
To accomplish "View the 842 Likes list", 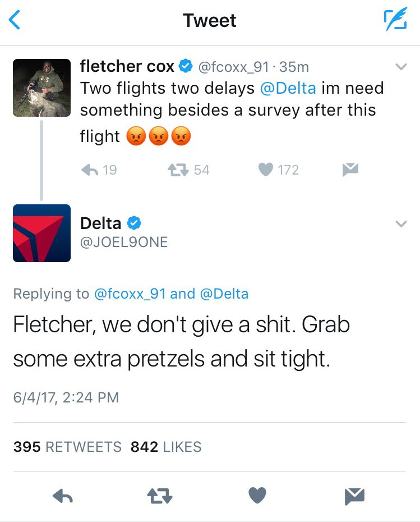I will pos(166,447).
